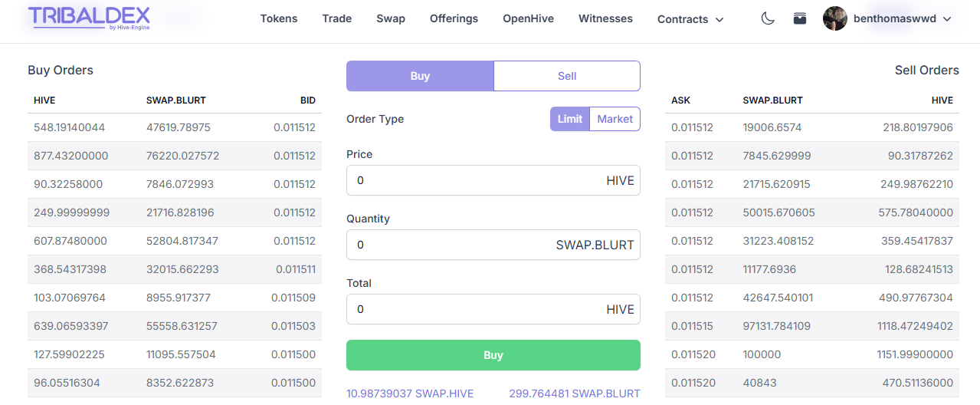The image size is (980, 405).
Task: Click the Tribaldex logo
Action: click(89, 18)
